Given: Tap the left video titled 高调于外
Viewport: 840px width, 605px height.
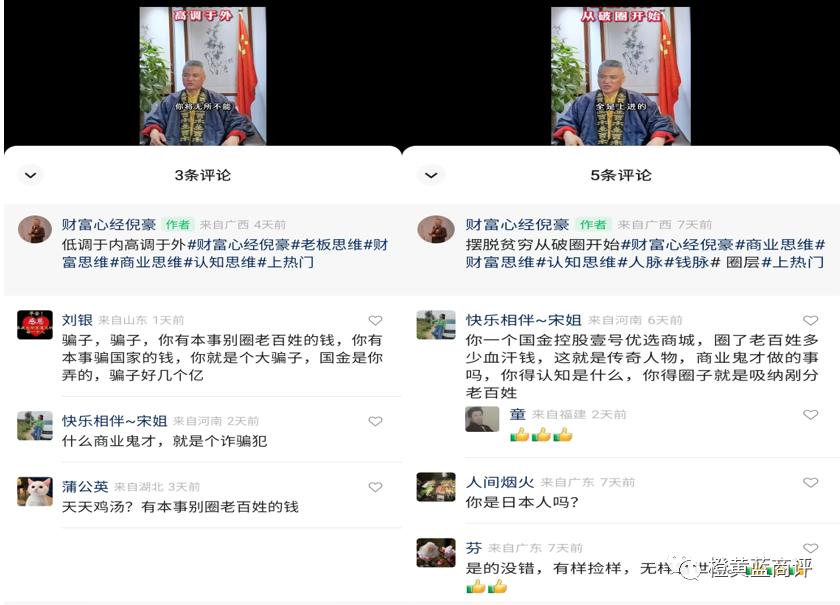Looking at the screenshot, I should coord(203,76).
